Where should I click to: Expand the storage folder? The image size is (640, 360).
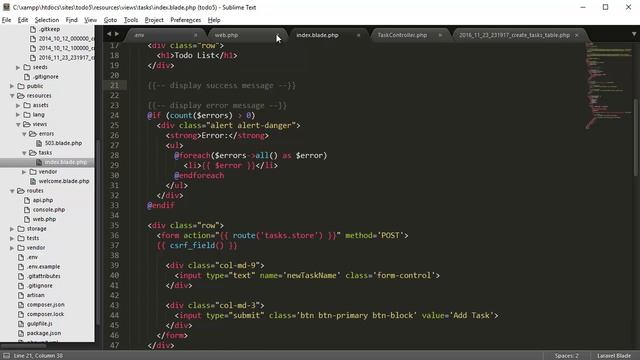click(12, 229)
